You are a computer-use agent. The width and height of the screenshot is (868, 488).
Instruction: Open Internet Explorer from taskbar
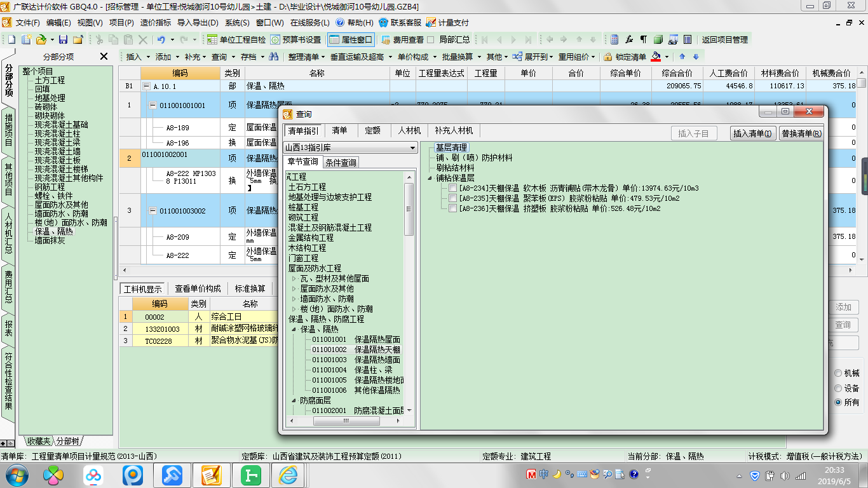288,475
